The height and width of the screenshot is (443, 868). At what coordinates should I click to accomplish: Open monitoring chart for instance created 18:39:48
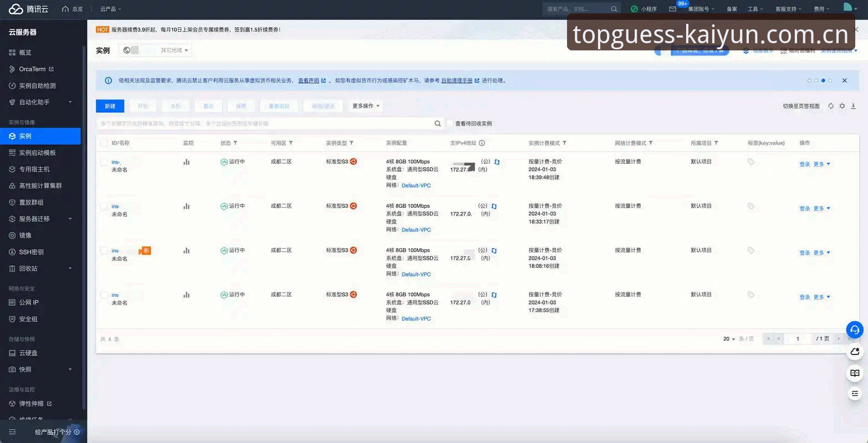pyautogui.click(x=186, y=162)
